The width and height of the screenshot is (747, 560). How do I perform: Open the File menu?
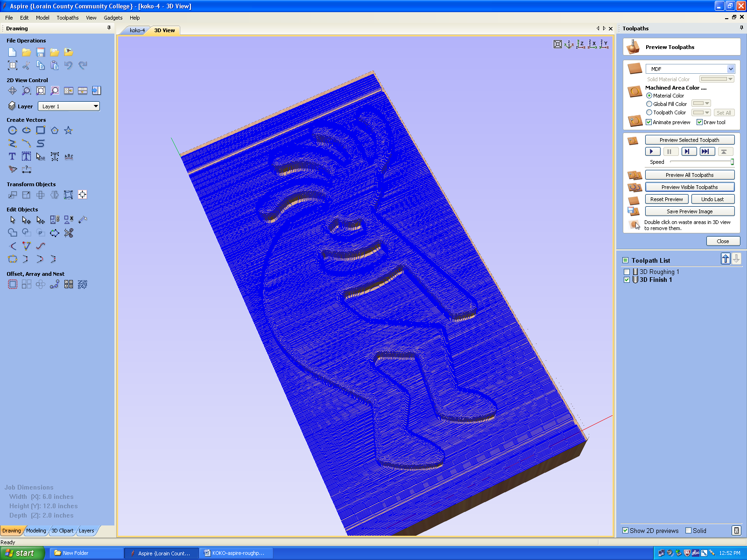9,18
